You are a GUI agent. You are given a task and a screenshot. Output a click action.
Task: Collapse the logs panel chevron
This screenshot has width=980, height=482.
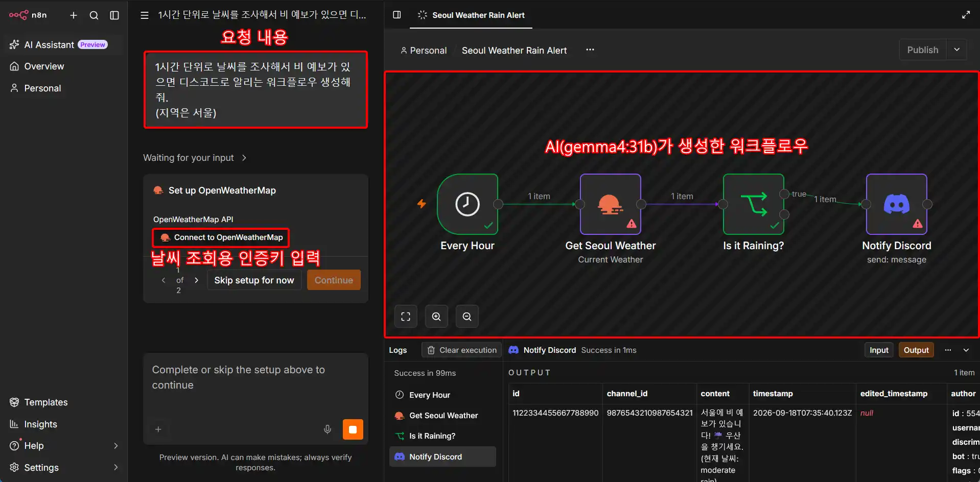tap(966, 350)
